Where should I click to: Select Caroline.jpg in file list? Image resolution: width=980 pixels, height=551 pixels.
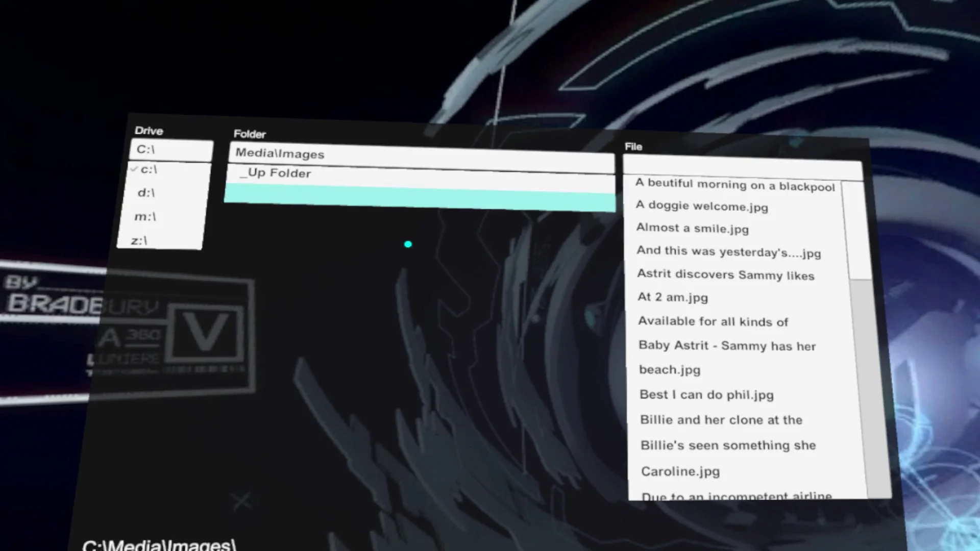[x=680, y=471]
